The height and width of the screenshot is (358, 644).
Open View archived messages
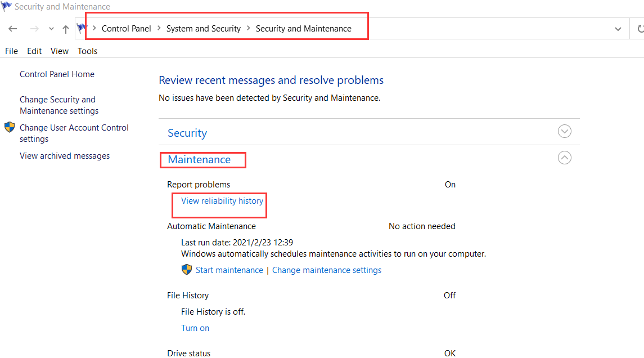65,156
